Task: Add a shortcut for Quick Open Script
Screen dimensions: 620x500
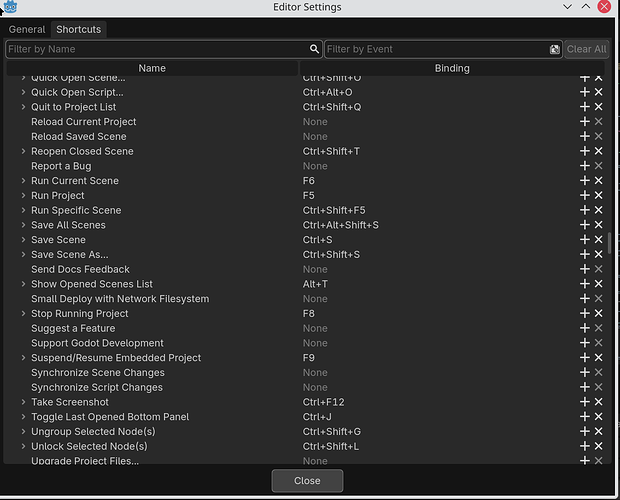Action: [584, 92]
